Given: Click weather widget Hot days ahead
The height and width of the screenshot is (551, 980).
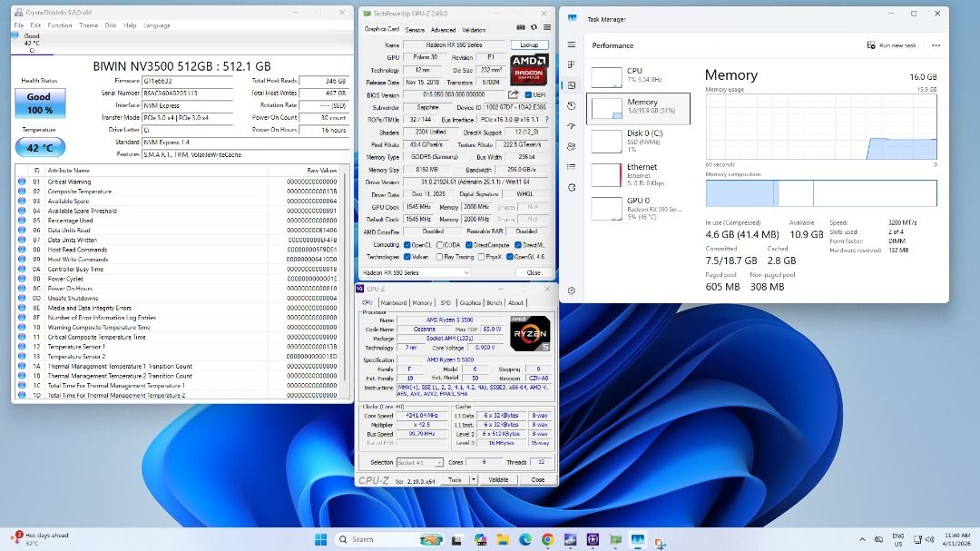Looking at the screenshot, I should pos(41,538).
